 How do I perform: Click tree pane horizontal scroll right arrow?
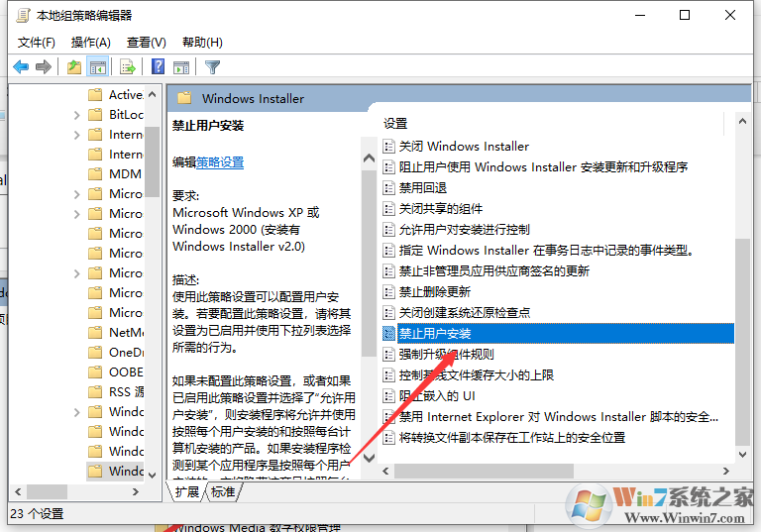136,491
